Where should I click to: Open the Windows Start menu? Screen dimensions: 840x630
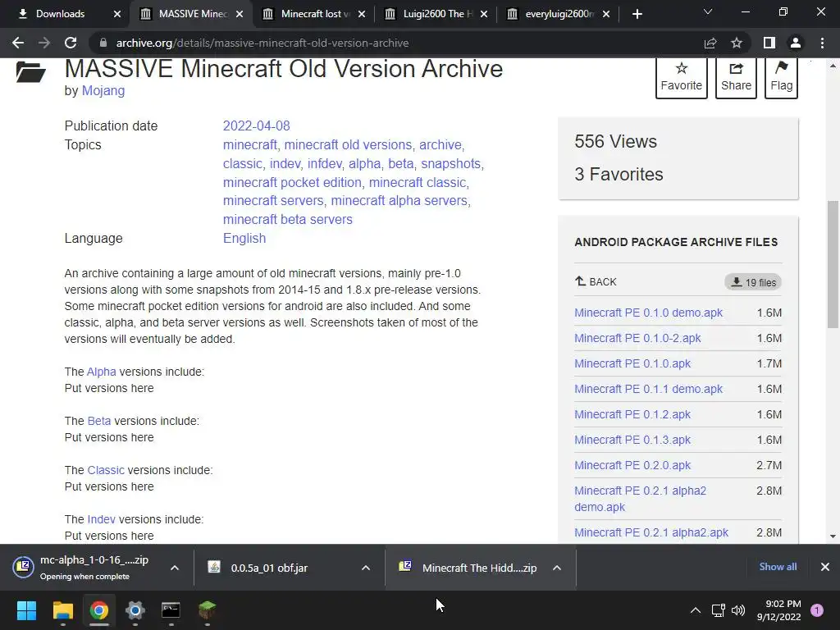[x=26, y=610]
